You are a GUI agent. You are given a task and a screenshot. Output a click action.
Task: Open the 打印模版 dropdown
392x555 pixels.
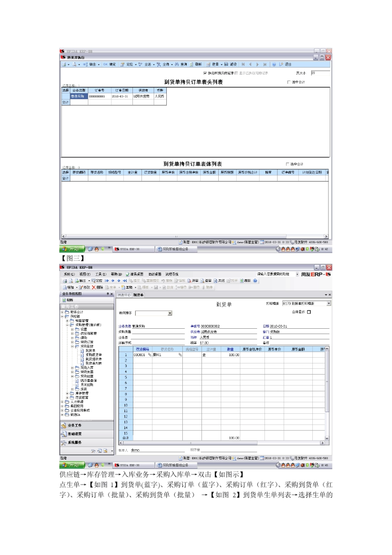click(x=329, y=304)
